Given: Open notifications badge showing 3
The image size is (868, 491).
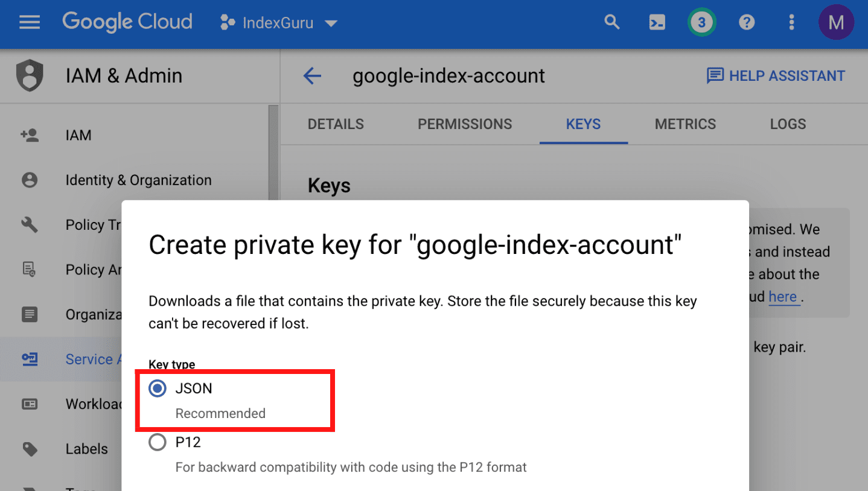Looking at the screenshot, I should (701, 23).
